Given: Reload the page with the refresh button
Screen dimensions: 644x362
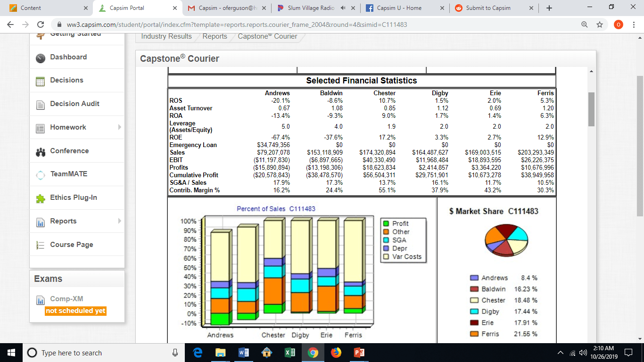Looking at the screenshot, I should [41, 25].
